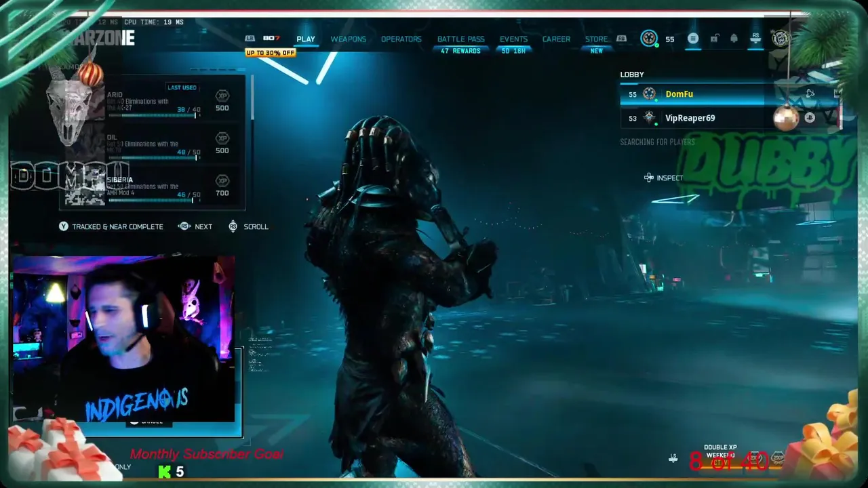
Task: Click the RS icon beside SCROLL
Action: coord(233,226)
